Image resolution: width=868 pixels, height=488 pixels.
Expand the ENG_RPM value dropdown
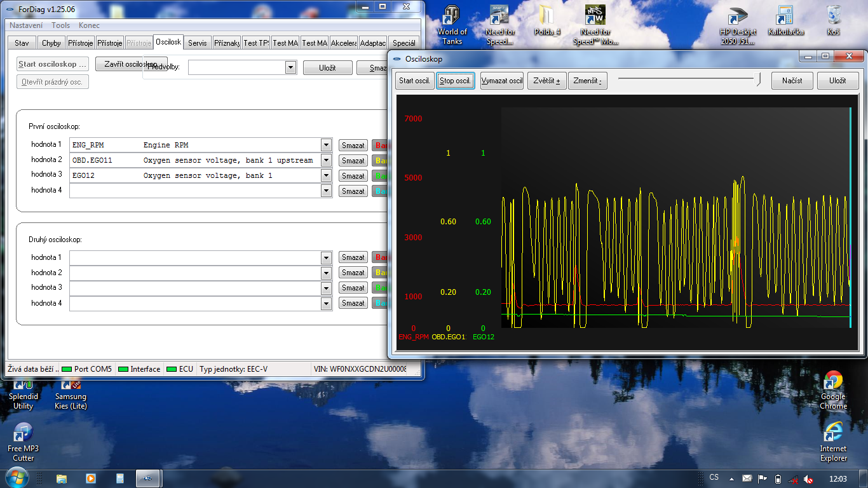(326, 145)
